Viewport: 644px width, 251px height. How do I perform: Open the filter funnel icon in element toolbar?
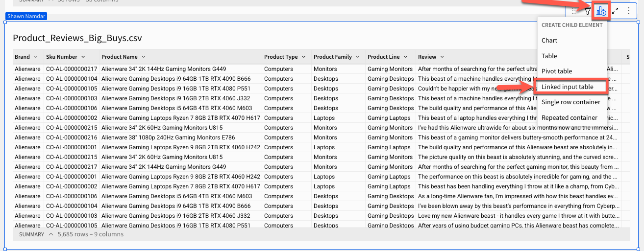point(588,11)
